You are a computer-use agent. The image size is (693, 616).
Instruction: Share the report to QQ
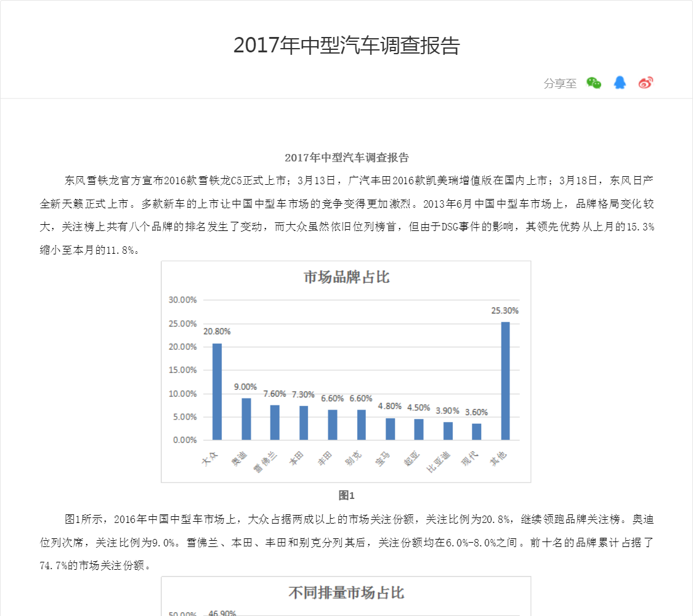(620, 83)
